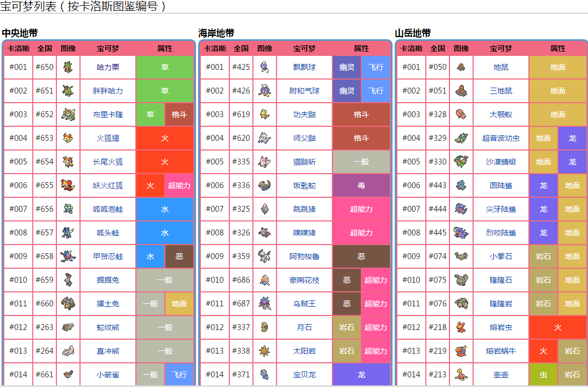Open the 地鼠 sprite image
Screen dimensions: 588x387
coord(461,67)
